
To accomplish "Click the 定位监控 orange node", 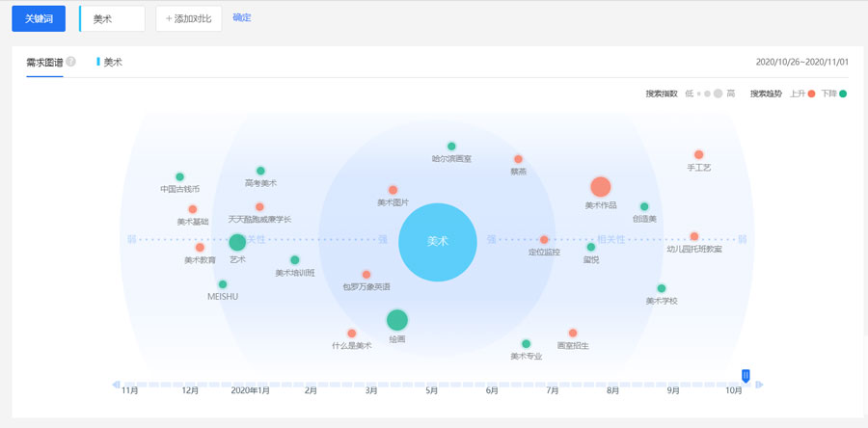I will point(544,239).
